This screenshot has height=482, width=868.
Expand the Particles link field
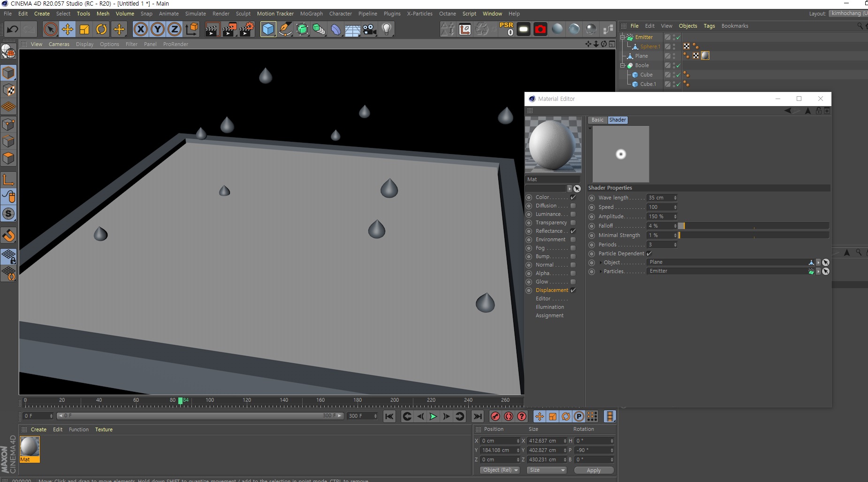coord(601,272)
